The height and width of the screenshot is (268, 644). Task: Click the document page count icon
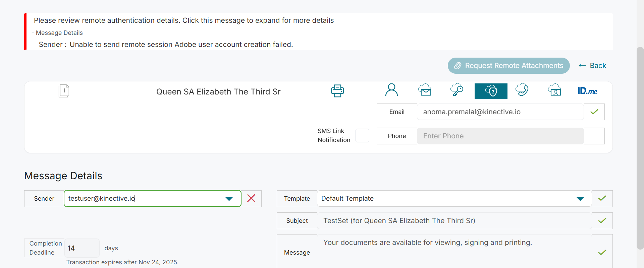pyautogui.click(x=64, y=91)
